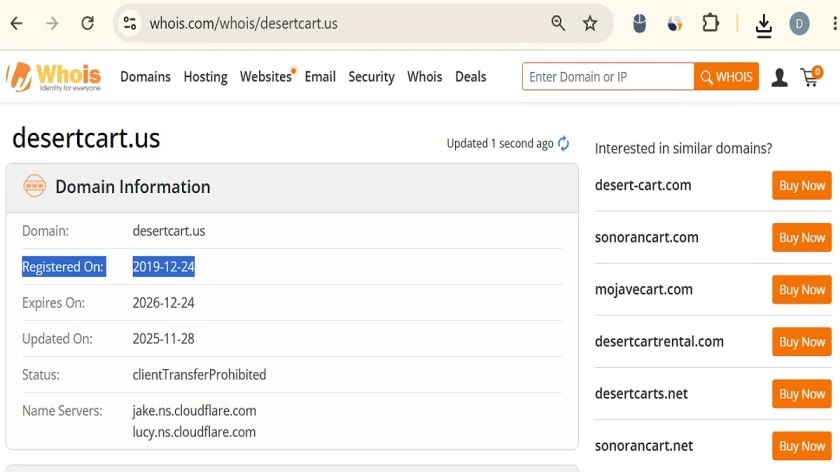This screenshot has height=472, width=840.
Task: Open the profile avatar D
Action: (x=799, y=24)
